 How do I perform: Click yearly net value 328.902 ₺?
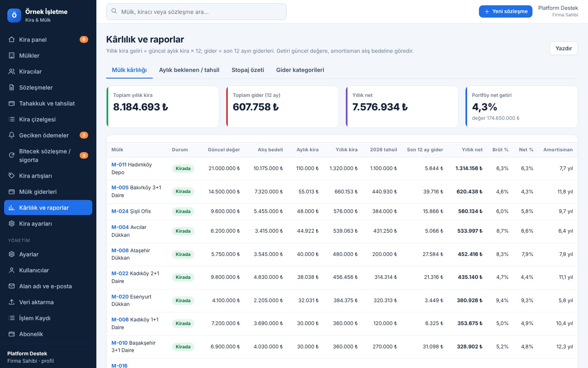pos(470,347)
